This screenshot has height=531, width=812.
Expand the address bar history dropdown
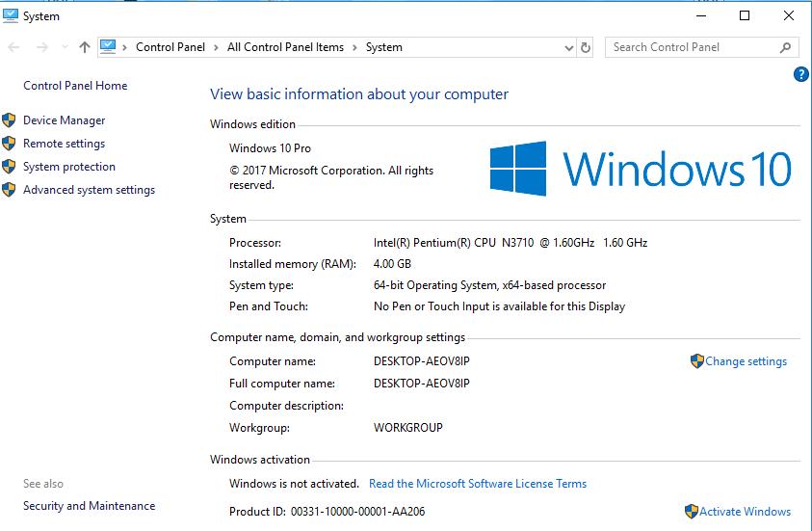coord(568,47)
